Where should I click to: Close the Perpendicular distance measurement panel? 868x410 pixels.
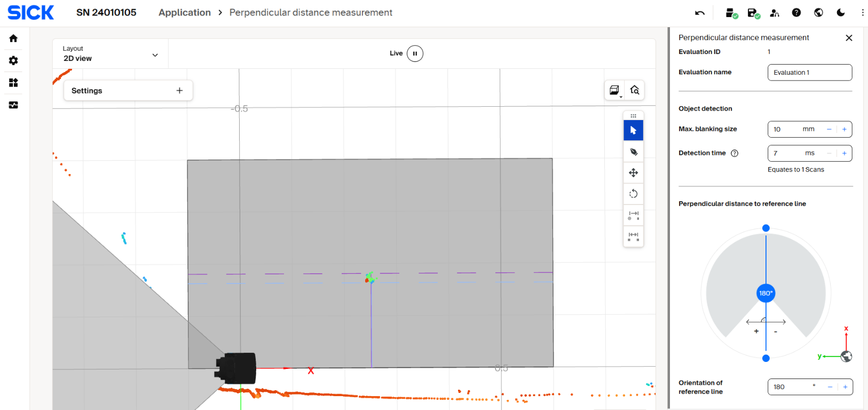tap(849, 38)
